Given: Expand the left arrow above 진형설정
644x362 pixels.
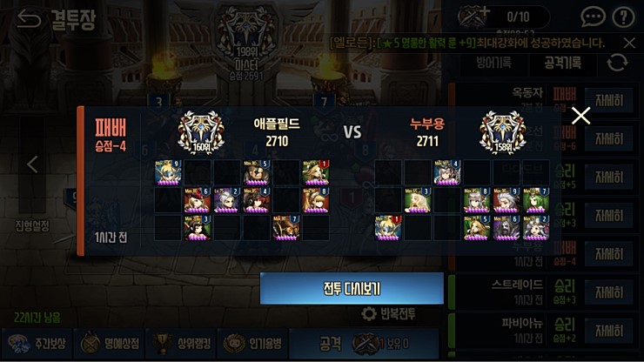Looking at the screenshot, I should [32, 164].
